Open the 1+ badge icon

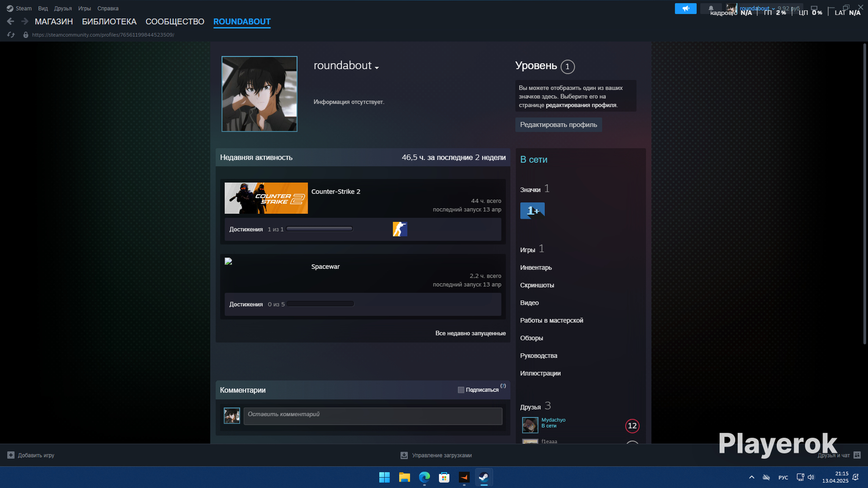tap(532, 210)
